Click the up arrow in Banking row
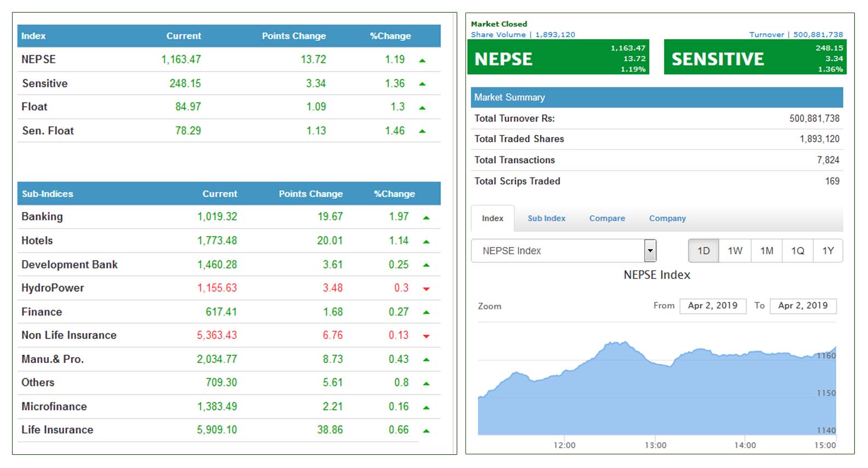Image resolution: width=868 pixels, height=468 pixels. pyautogui.click(x=426, y=218)
